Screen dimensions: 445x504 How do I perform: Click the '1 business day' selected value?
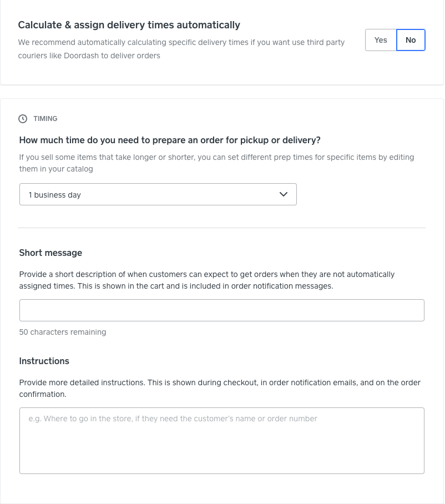(x=55, y=195)
